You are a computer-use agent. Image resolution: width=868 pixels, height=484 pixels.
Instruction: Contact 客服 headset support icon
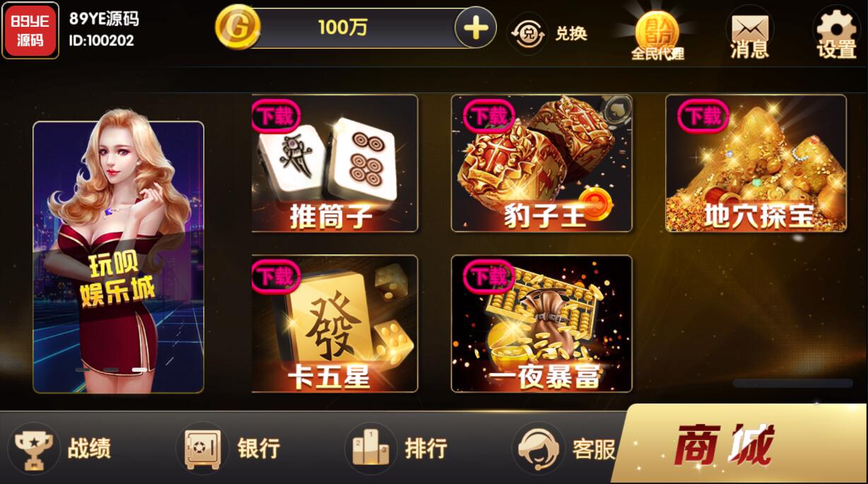[x=539, y=448]
